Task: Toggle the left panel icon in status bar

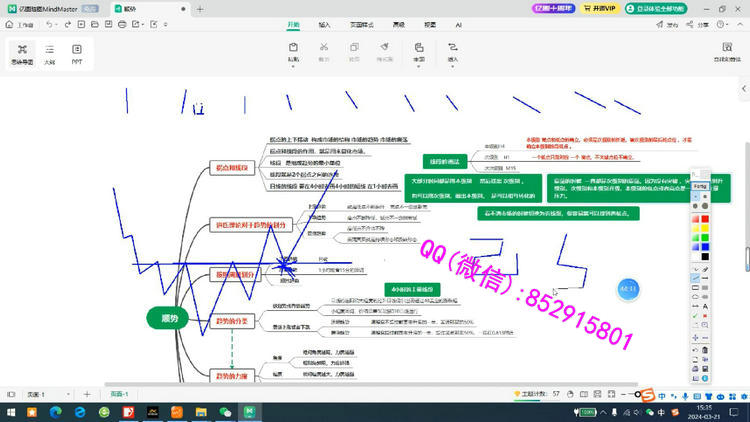Action: 11,394
